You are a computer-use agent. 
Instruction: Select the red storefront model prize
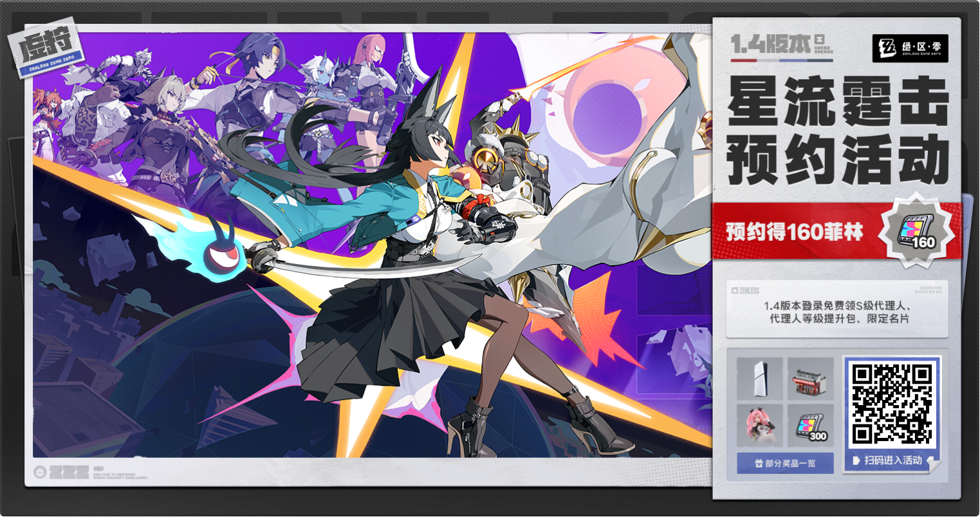pos(810,379)
